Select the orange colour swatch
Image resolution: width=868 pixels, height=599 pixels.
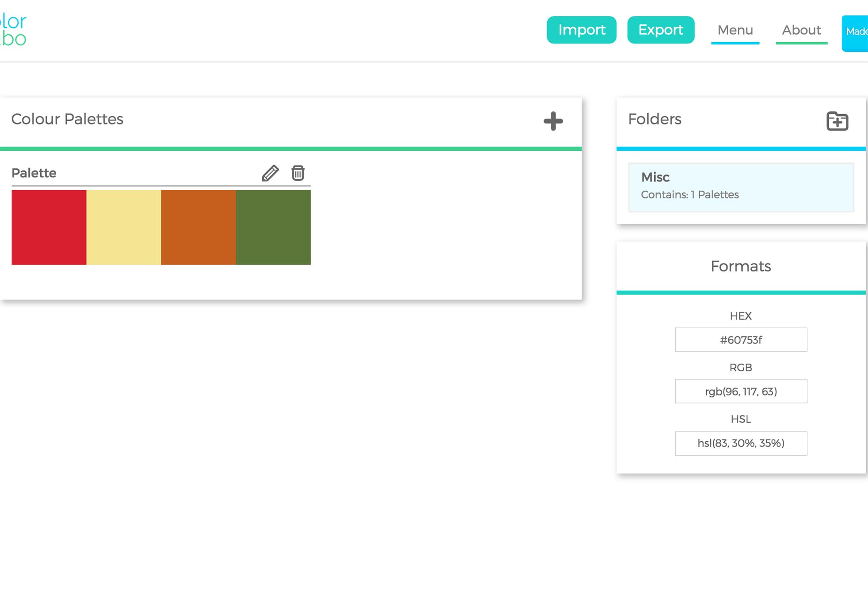(199, 227)
